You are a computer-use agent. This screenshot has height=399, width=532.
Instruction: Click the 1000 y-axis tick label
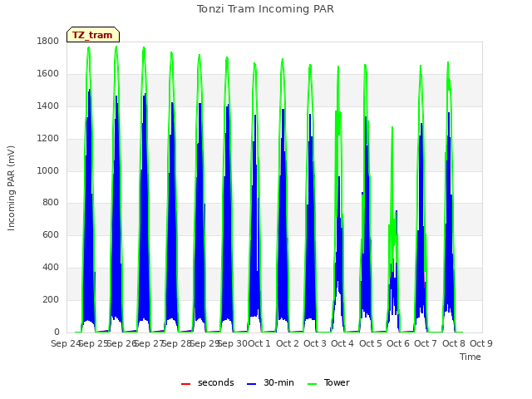pos(48,170)
